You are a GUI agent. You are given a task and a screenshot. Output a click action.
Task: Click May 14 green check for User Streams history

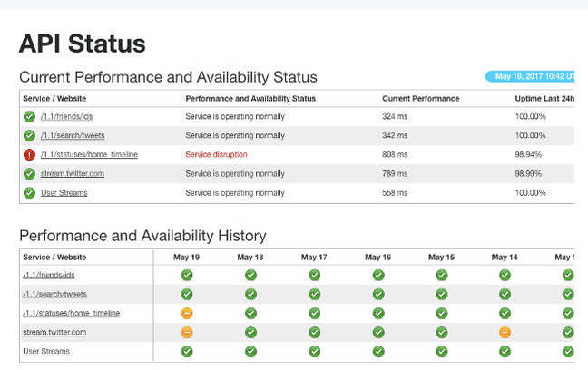pyautogui.click(x=505, y=351)
